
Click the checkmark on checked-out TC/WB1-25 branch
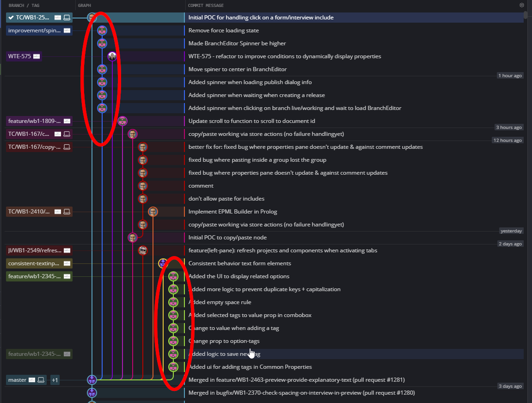coord(11,18)
